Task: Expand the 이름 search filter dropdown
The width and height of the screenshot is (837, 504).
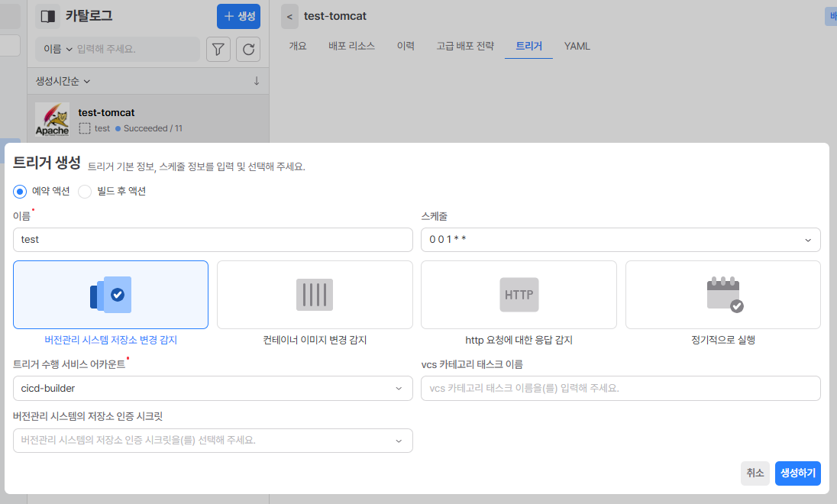Action: (x=57, y=49)
